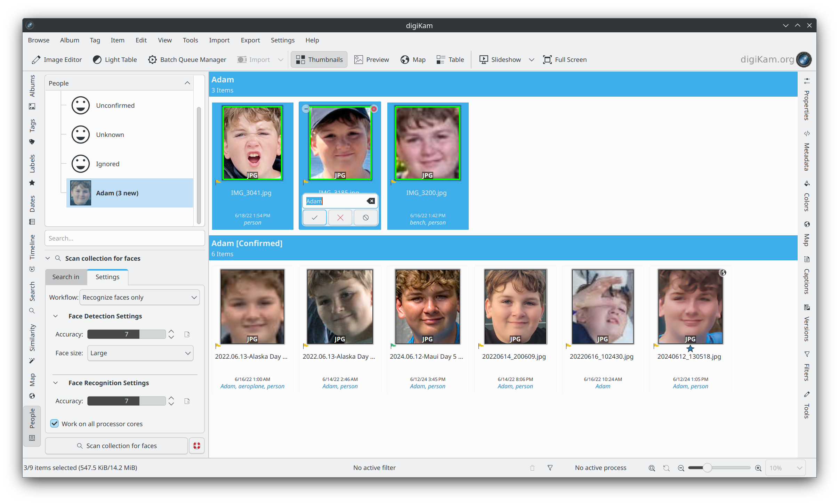
Task: Clear the Adam name text field
Action: (x=371, y=201)
